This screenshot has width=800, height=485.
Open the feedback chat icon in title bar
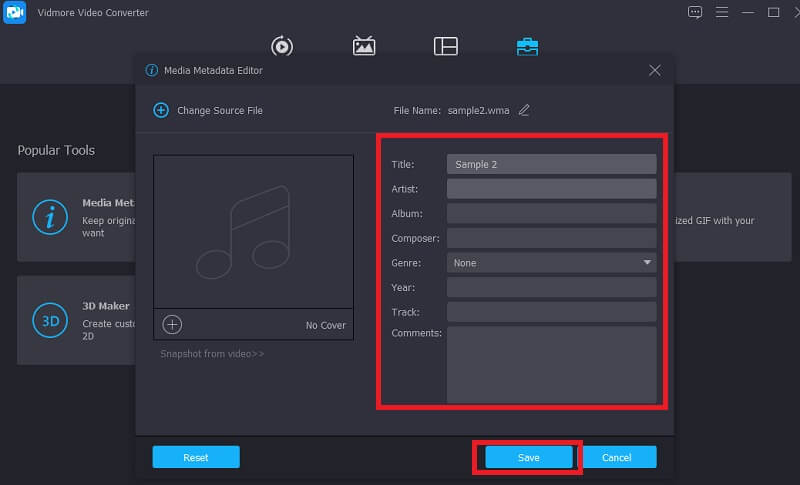[x=695, y=12]
